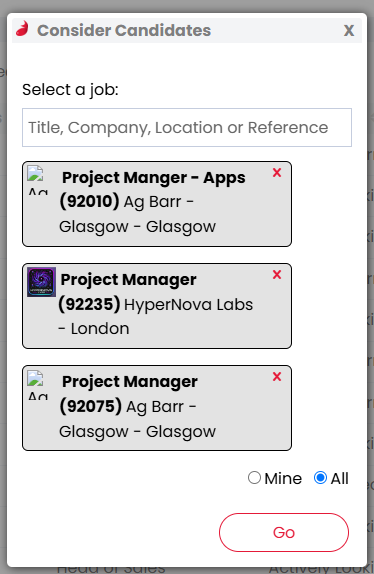
Task: Click the Go button
Action: (x=284, y=532)
